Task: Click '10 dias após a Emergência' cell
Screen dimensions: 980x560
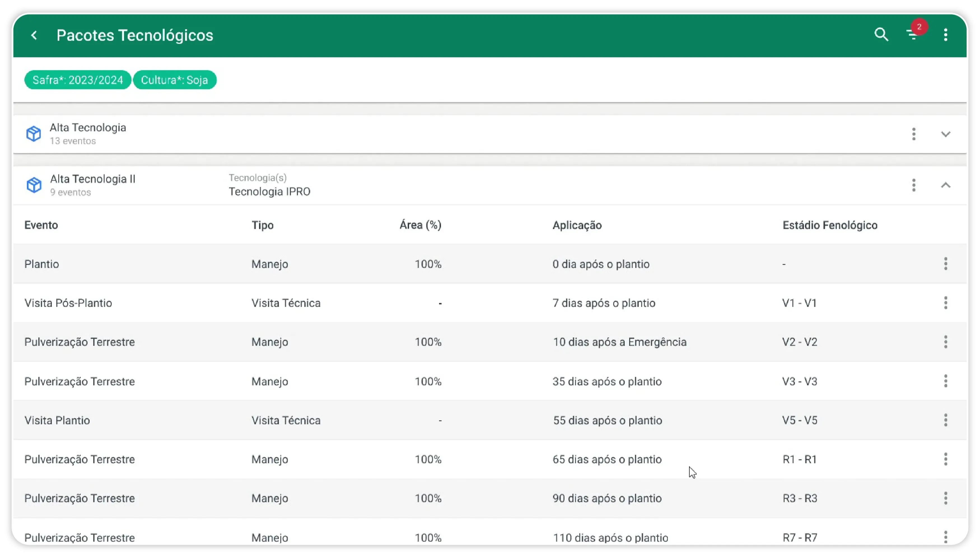Action: click(620, 342)
